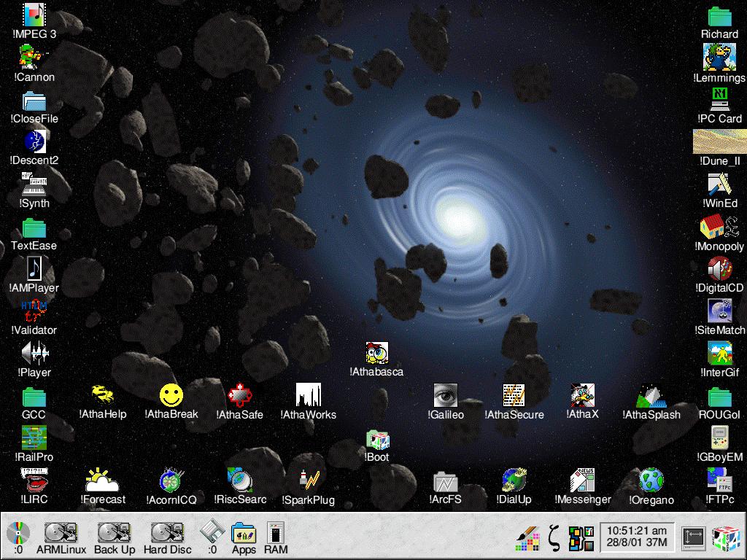
Task: Open the ARMLinux hard disc icon
Action: 61,532
